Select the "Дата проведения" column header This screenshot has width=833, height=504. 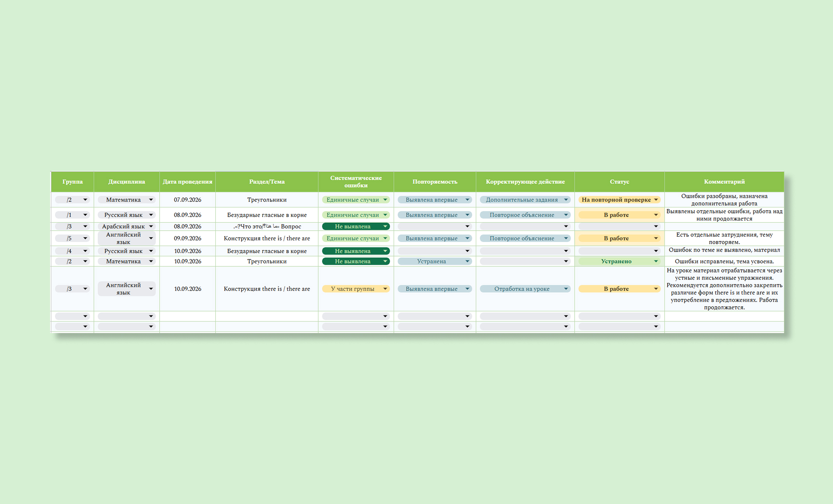(187, 182)
